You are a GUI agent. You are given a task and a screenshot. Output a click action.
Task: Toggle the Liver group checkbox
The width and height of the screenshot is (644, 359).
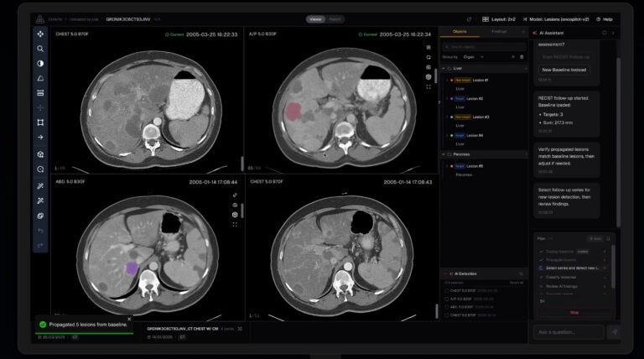click(x=449, y=68)
